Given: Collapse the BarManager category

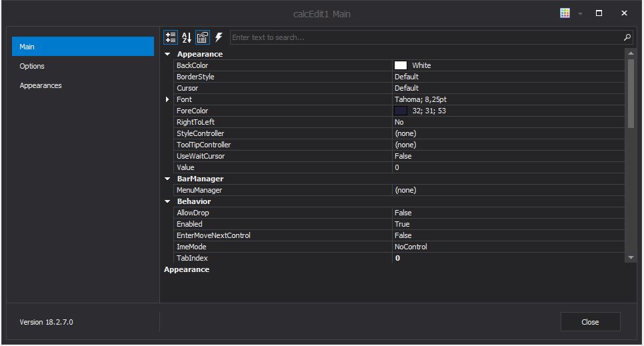Looking at the screenshot, I should (x=167, y=179).
